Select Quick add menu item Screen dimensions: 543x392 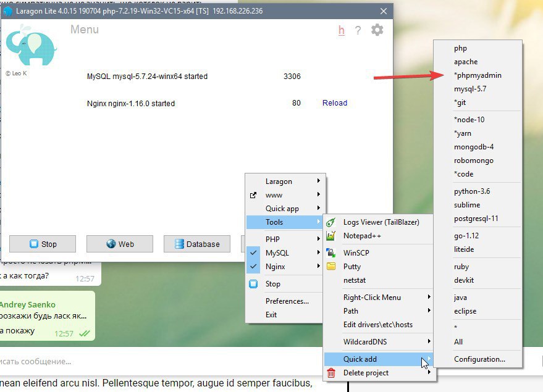(379, 359)
